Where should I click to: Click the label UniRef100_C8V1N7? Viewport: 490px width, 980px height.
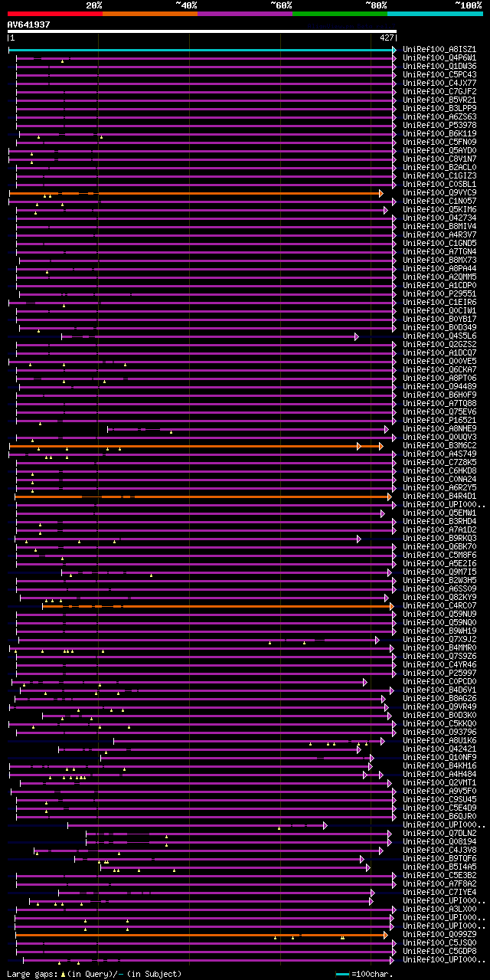(x=439, y=159)
